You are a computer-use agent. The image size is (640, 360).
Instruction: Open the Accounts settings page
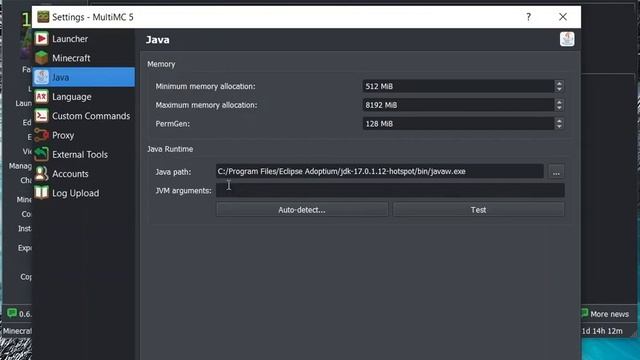(x=84, y=174)
